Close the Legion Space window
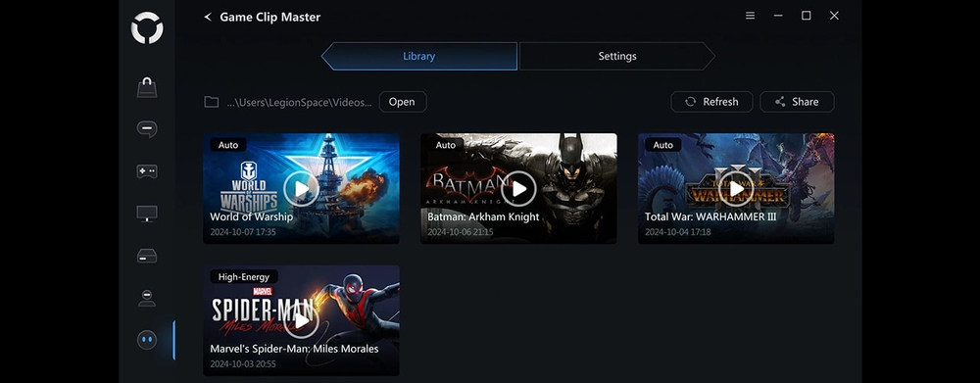 tap(834, 16)
